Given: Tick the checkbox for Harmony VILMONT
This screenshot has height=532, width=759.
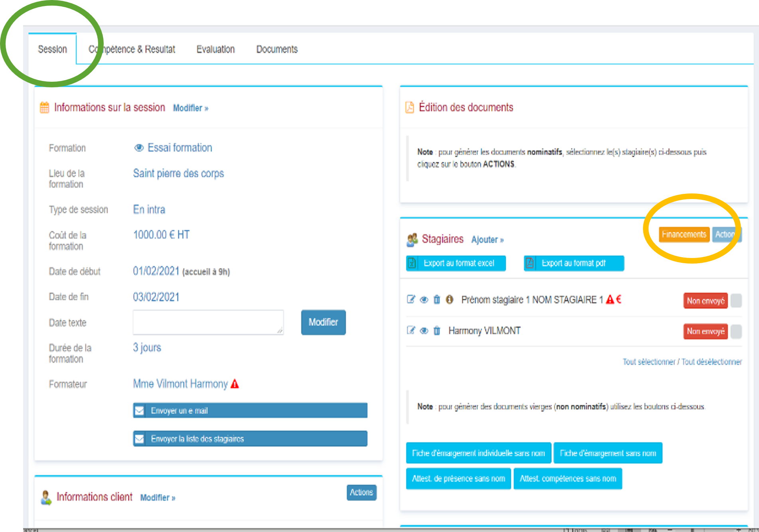Looking at the screenshot, I should point(736,331).
